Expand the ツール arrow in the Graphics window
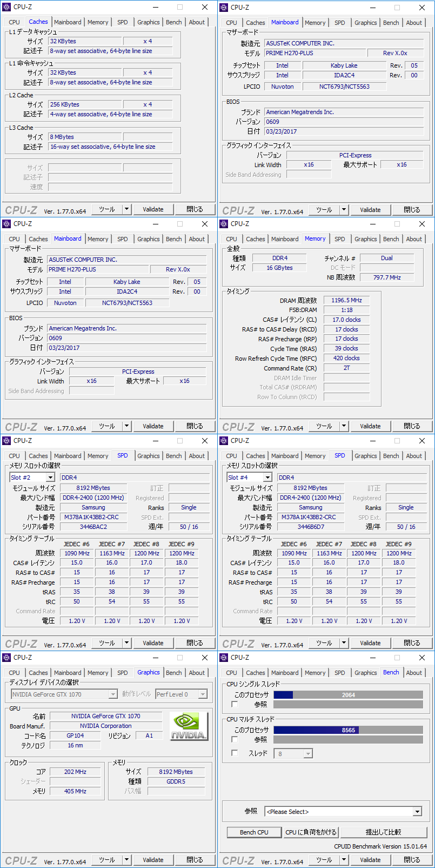Screen dimensions: 435x868 127,860
